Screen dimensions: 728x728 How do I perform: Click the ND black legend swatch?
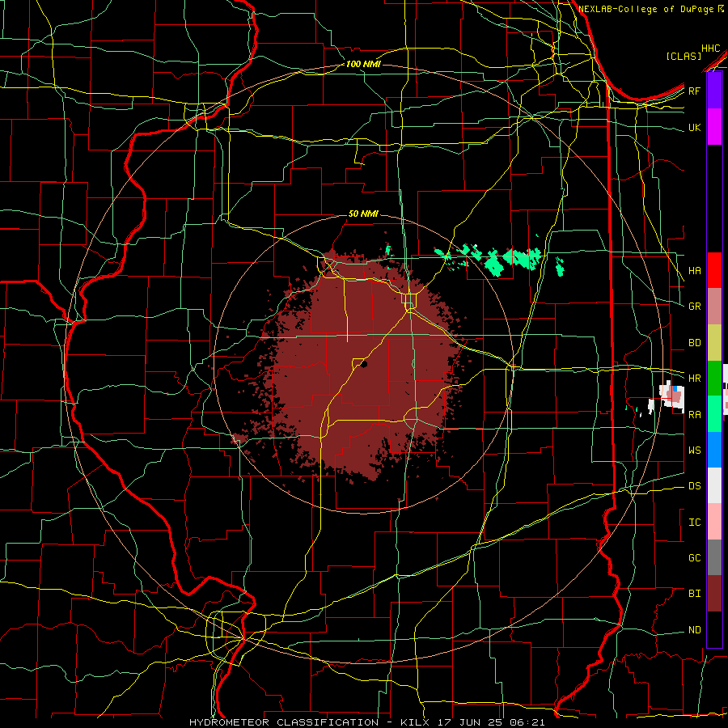pos(714,629)
